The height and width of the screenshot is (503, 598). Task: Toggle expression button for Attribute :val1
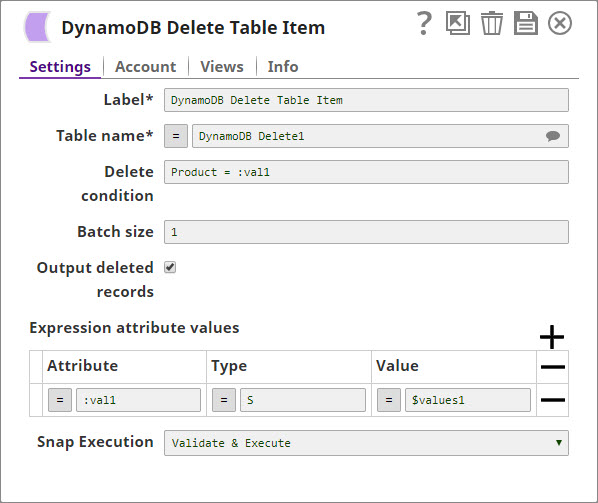60,400
